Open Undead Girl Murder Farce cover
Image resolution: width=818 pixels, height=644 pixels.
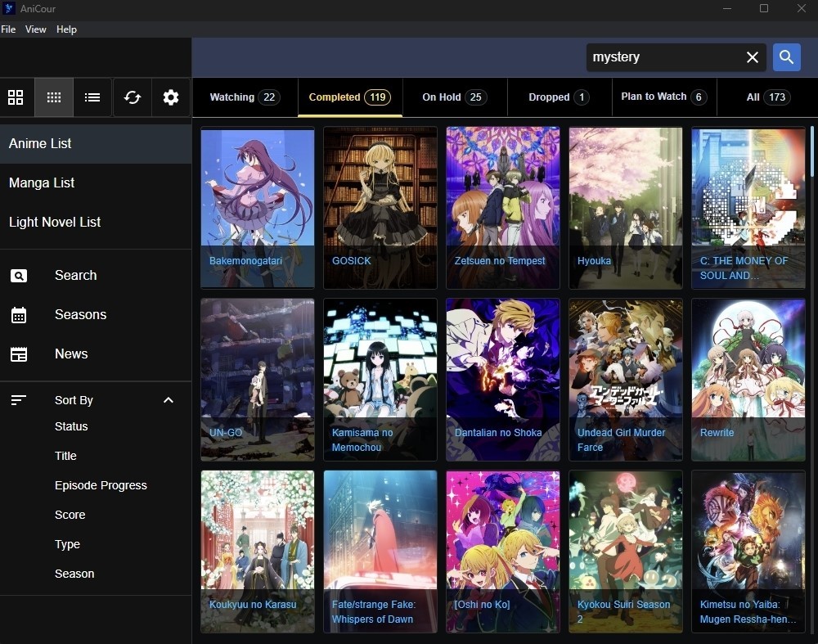coord(626,380)
